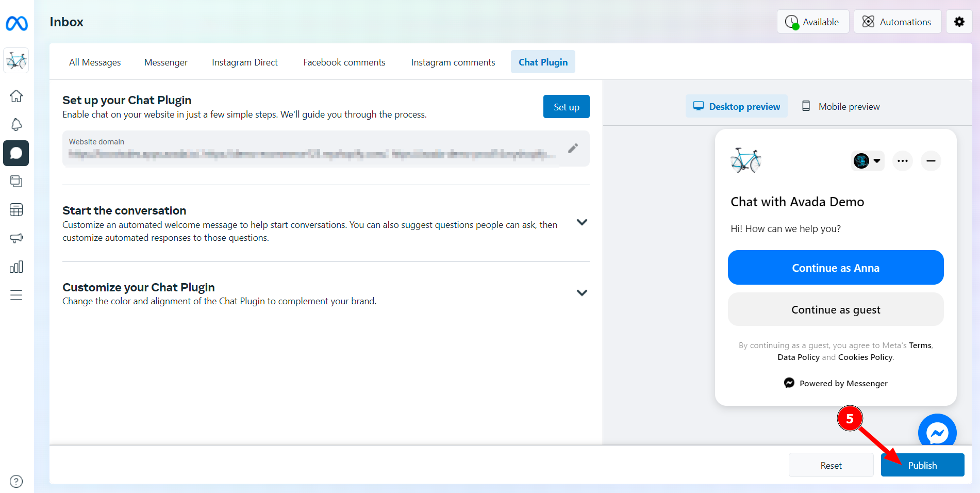Switch to Messenger tab
Image resolution: width=980 pixels, height=493 pixels.
click(x=166, y=62)
